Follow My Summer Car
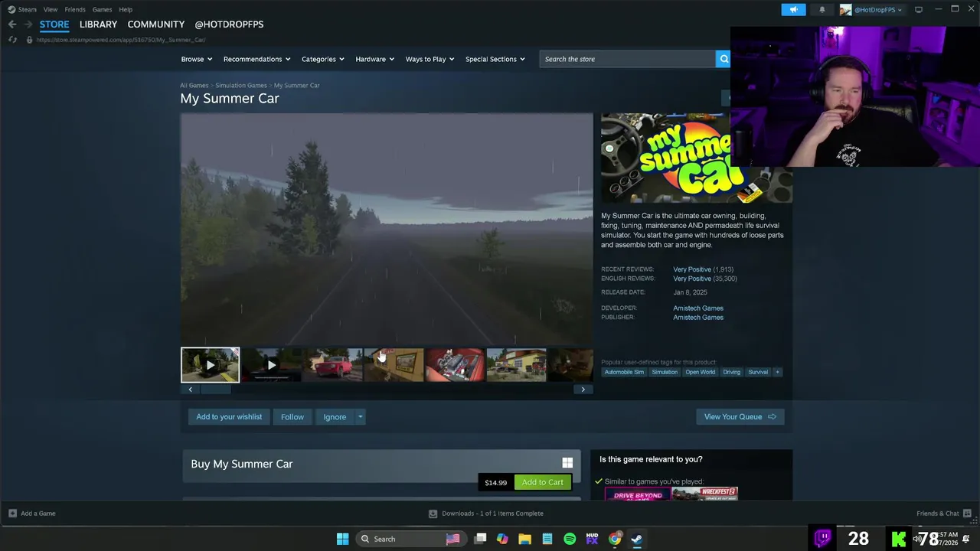Image resolution: width=980 pixels, height=551 pixels. [x=292, y=417]
